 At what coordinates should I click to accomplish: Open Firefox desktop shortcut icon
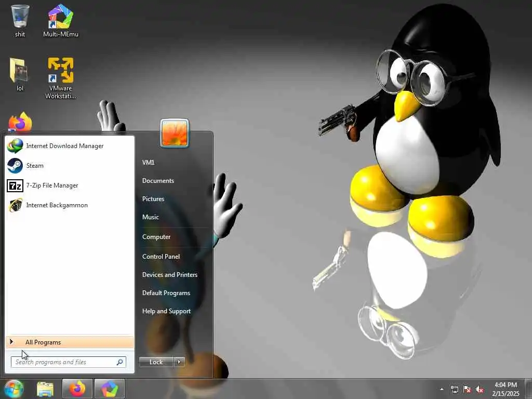(x=20, y=122)
